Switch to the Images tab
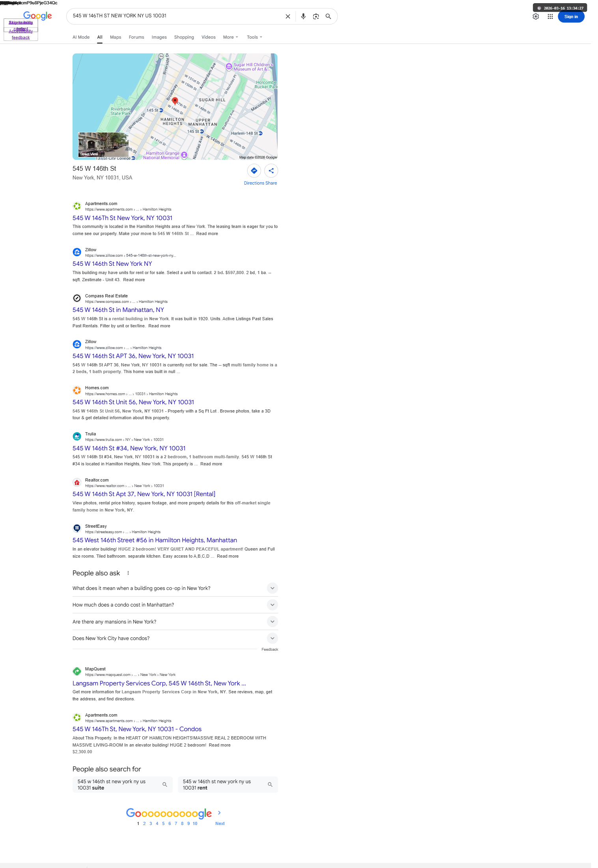Viewport: 598px width, 868px height. pyautogui.click(x=159, y=37)
